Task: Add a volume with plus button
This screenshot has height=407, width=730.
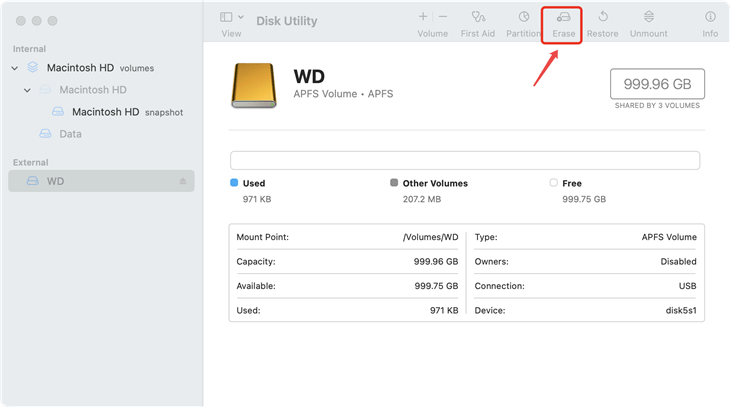Action: tap(423, 17)
